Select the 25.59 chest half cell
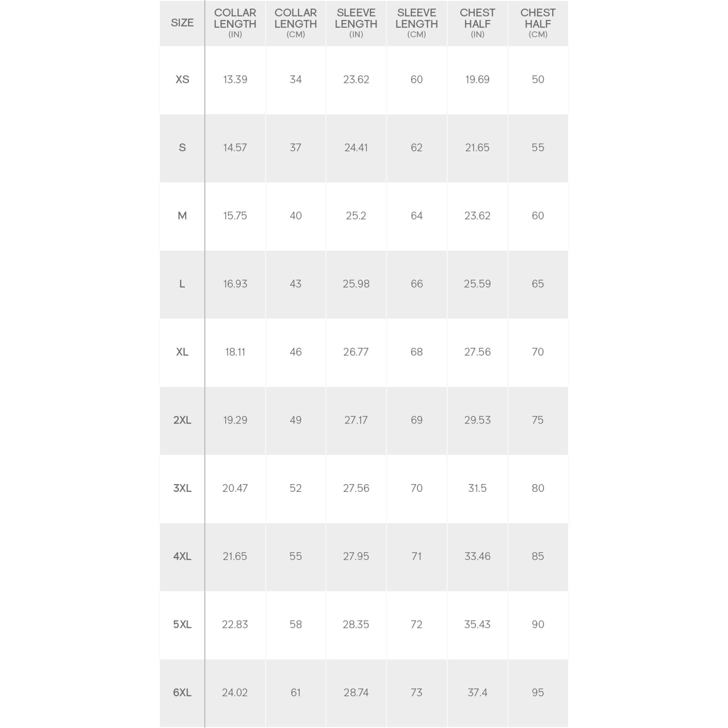 click(x=477, y=284)
